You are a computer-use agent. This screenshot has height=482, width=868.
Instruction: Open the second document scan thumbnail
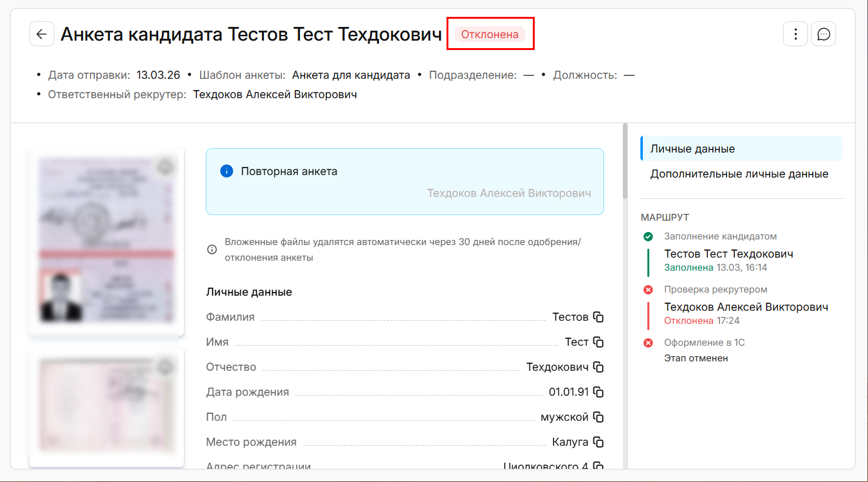click(106, 406)
